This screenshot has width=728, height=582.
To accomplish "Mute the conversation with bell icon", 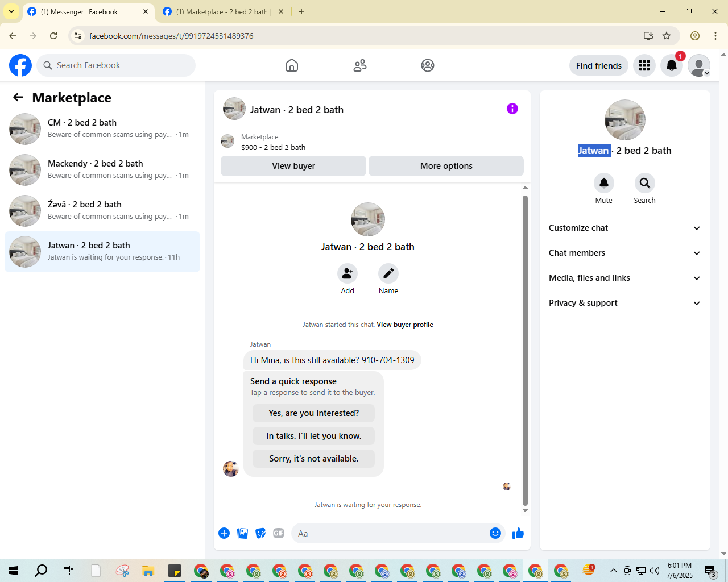I will [x=604, y=183].
